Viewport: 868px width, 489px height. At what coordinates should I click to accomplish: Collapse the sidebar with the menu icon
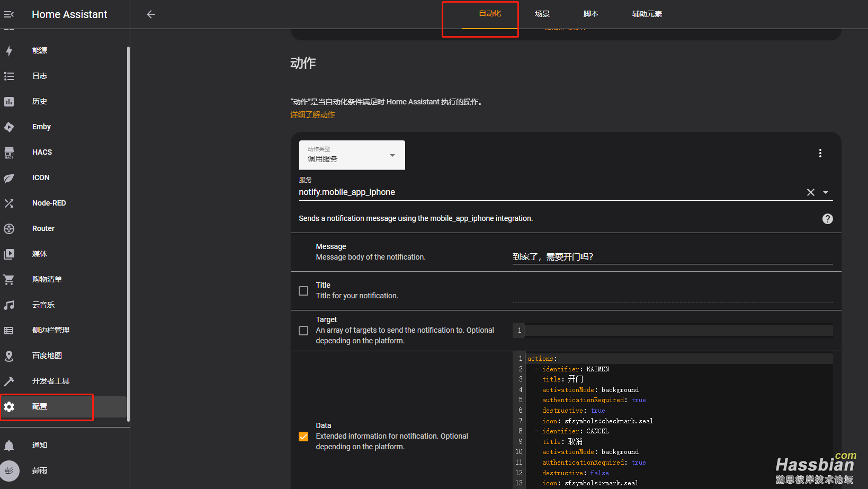tap(9, 14)
